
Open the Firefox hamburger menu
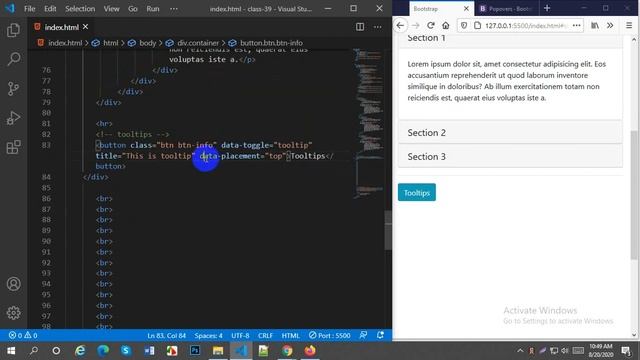click(629, 26)
